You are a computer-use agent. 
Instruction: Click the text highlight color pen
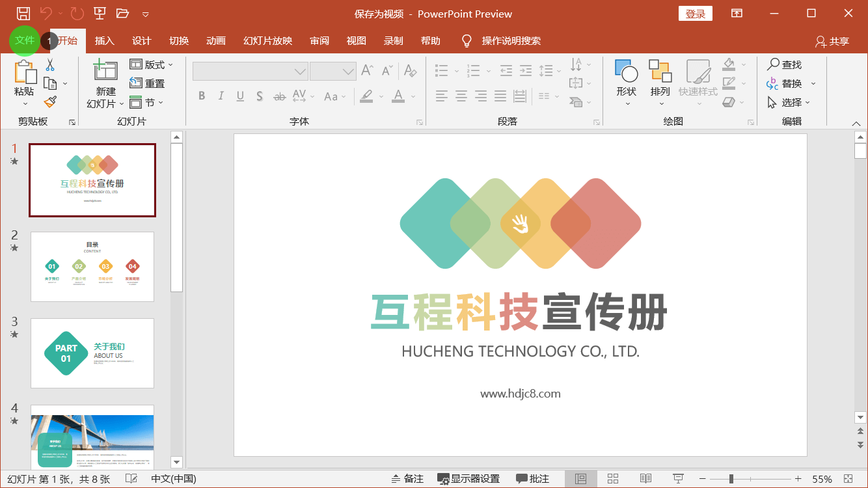tap(366, 96)
